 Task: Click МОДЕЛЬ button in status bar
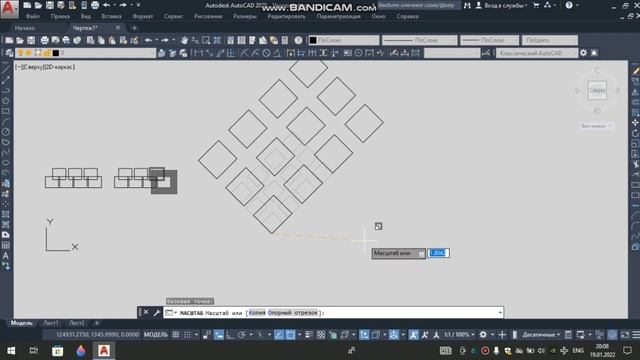coord(156,335)
